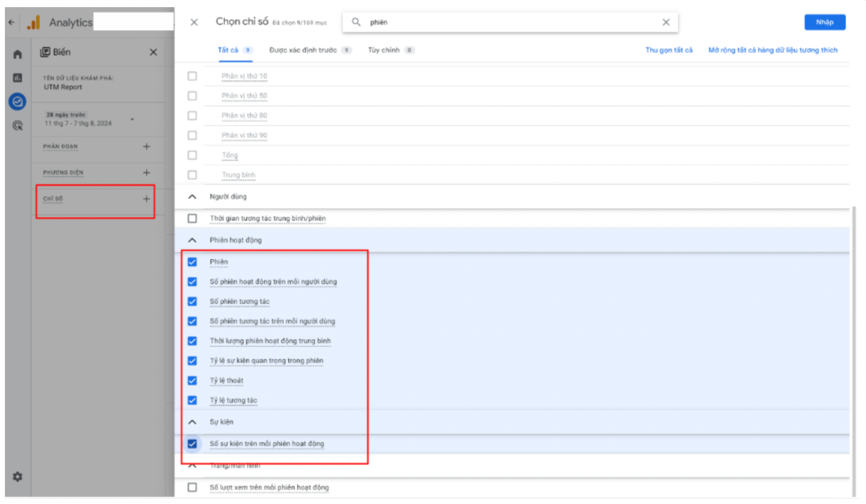Collapse the Sự kiện group
The image size is (866, 504).
(x=192, y=422)
